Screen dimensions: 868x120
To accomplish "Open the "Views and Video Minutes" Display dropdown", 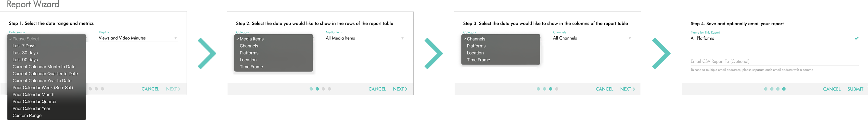I will [138, 39].
